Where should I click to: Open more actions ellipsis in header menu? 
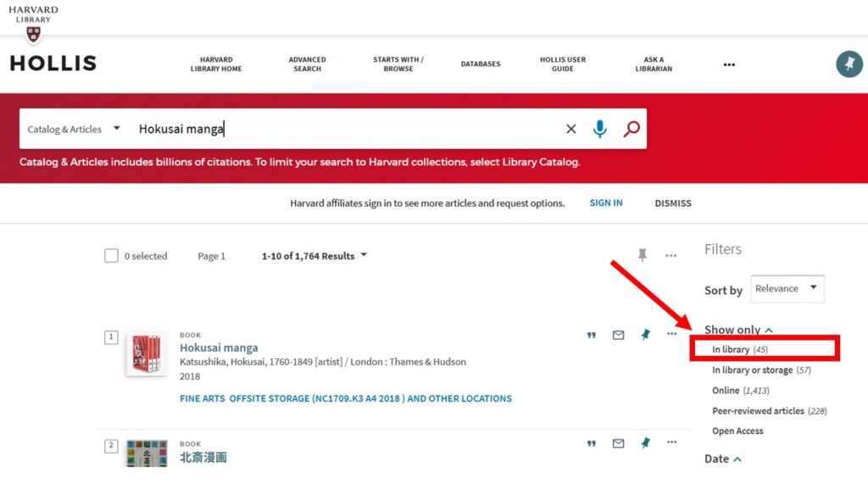coord(729,64)
